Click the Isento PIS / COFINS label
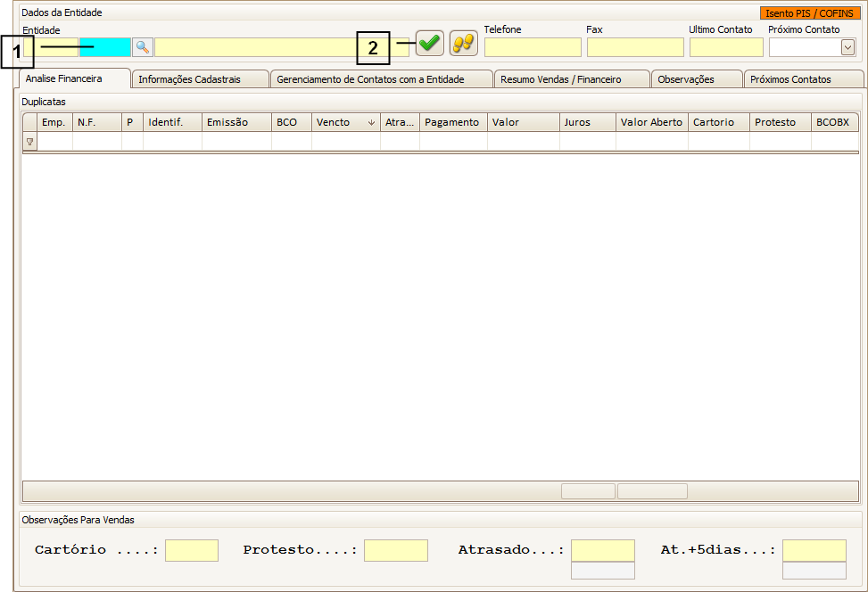Screen dimensions: 868x592 810,13
